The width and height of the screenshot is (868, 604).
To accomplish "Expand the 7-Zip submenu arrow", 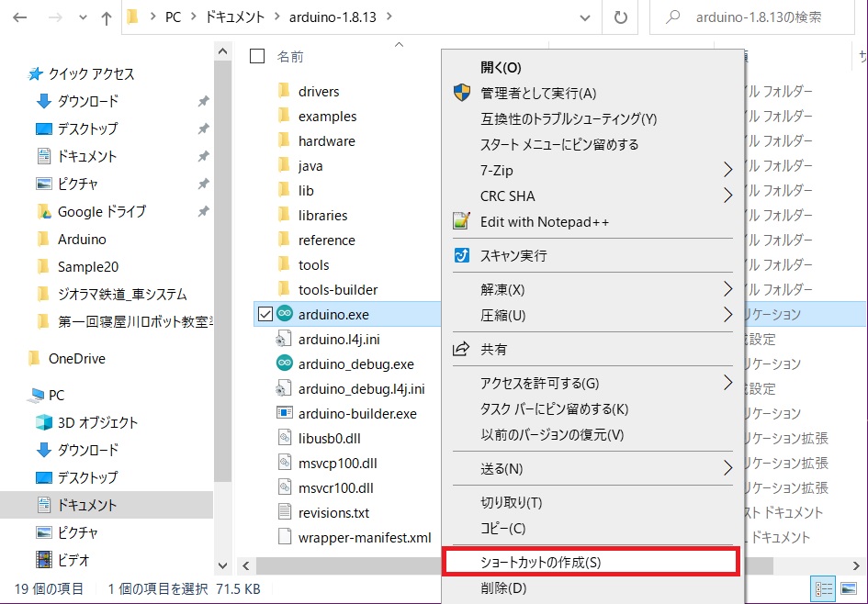I will [x=728, y=170].
